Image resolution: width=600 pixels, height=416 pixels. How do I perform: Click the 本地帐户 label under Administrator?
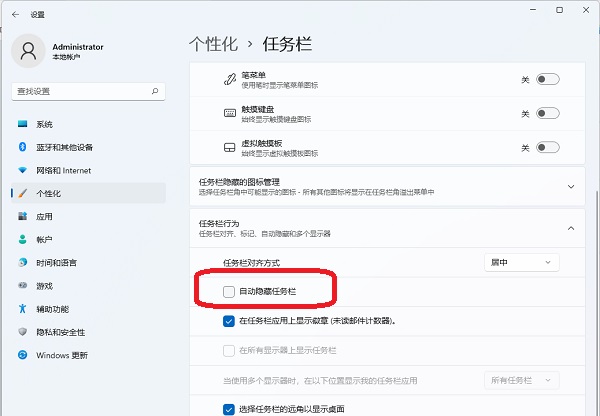click(66, 57)
